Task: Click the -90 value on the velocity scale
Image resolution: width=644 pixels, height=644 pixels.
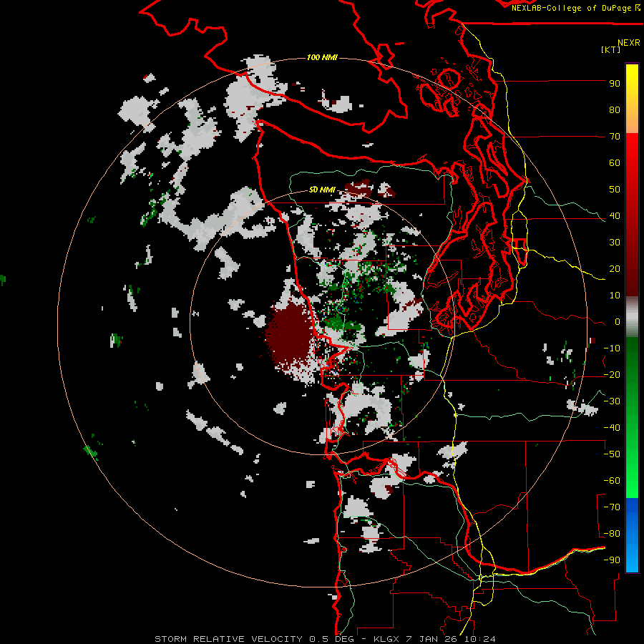Action: tap(612, 560)
